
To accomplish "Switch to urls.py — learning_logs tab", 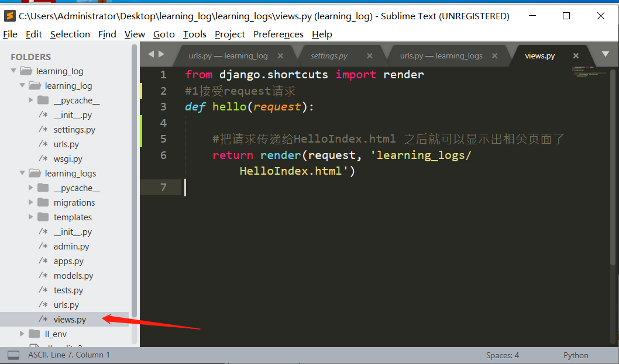I will (x=441, y=56).
